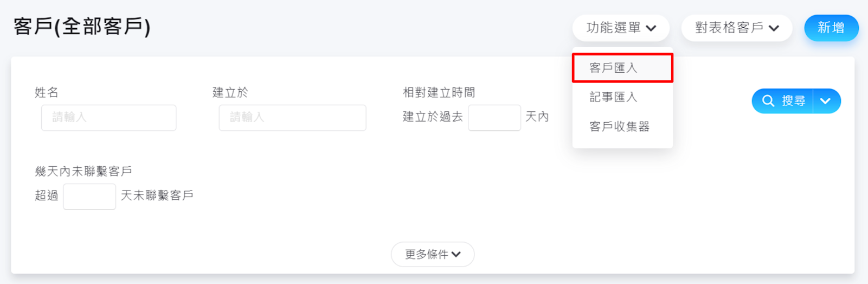Click the 幾天內未聯繫客戶 label
This screenshot has width=868, height=284.
[83, 172]
